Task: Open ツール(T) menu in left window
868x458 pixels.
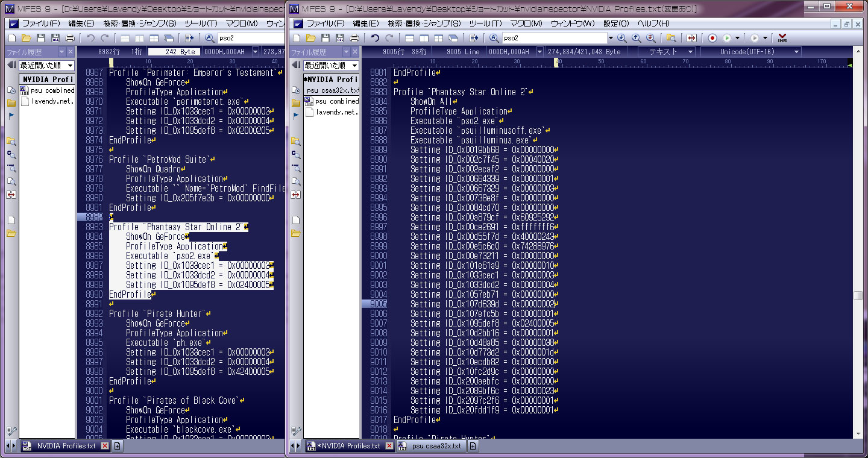Action: [201, 24]
